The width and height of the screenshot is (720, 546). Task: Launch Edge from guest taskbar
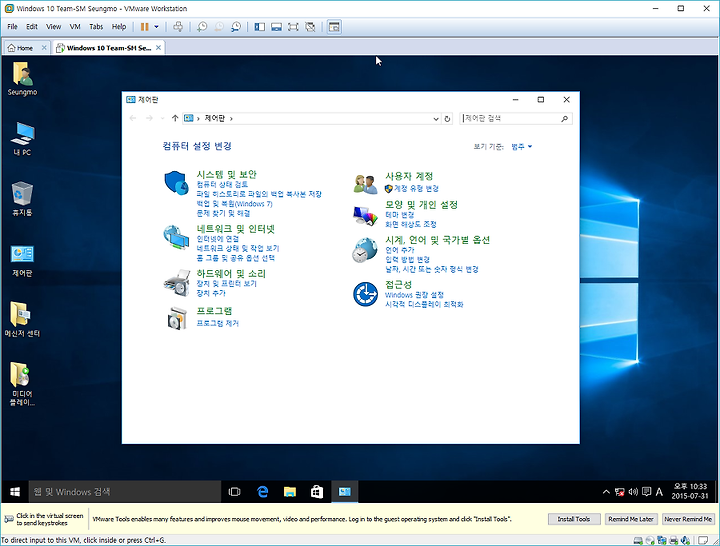[x=262, y=492]
